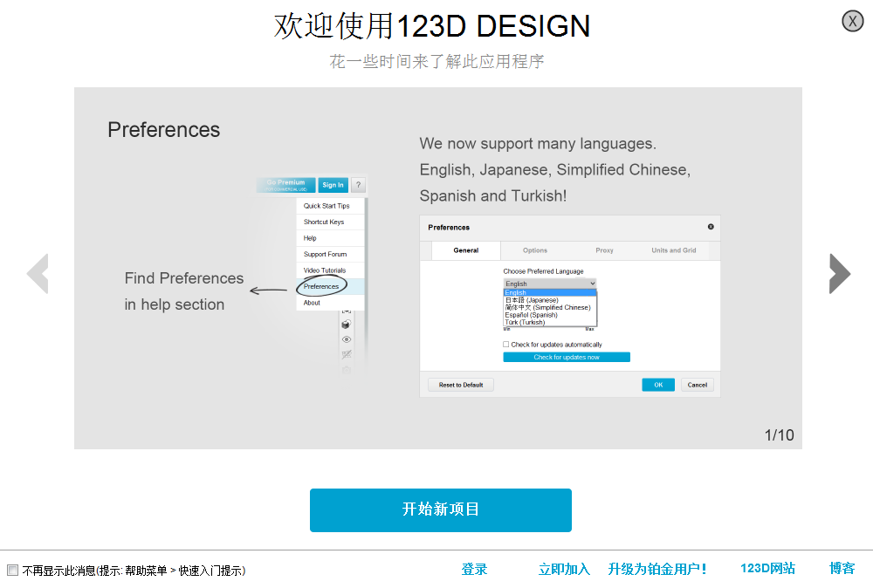Click the 开始新项目 button
873x588 pixels.
pyautogui.click(x=440, y=510)
